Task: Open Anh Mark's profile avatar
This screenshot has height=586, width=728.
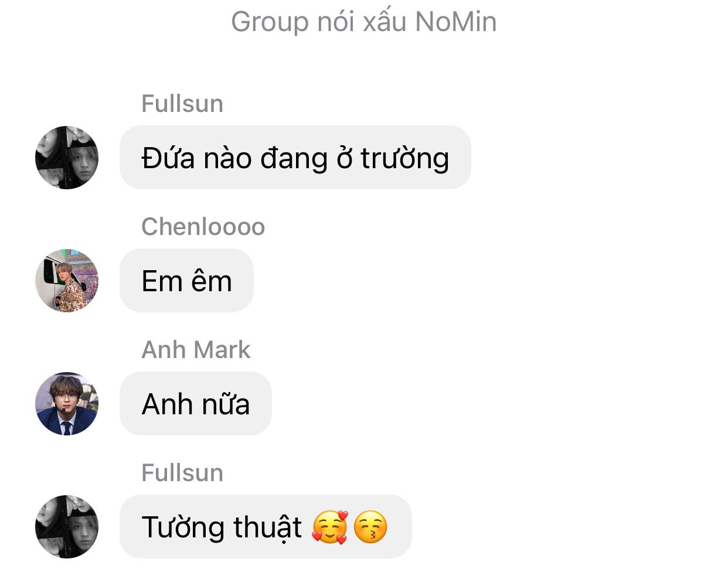Action: 67,404
